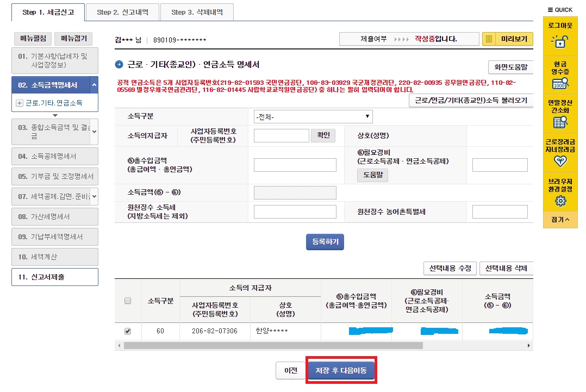
Task: Click the plus icon beside 근로.기타.연금소득
Action: pyautogui.click(x=20, y=103)
